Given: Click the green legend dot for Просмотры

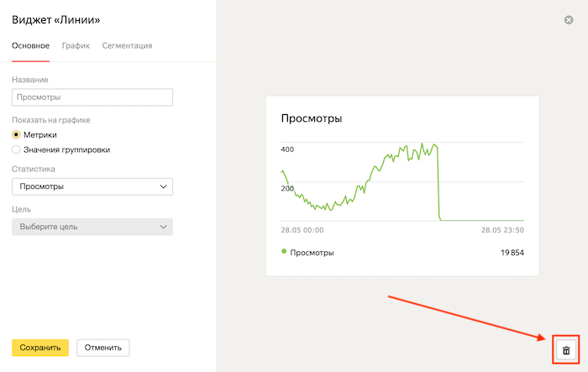Looking at the screenshot, I should tap(284, 251).
